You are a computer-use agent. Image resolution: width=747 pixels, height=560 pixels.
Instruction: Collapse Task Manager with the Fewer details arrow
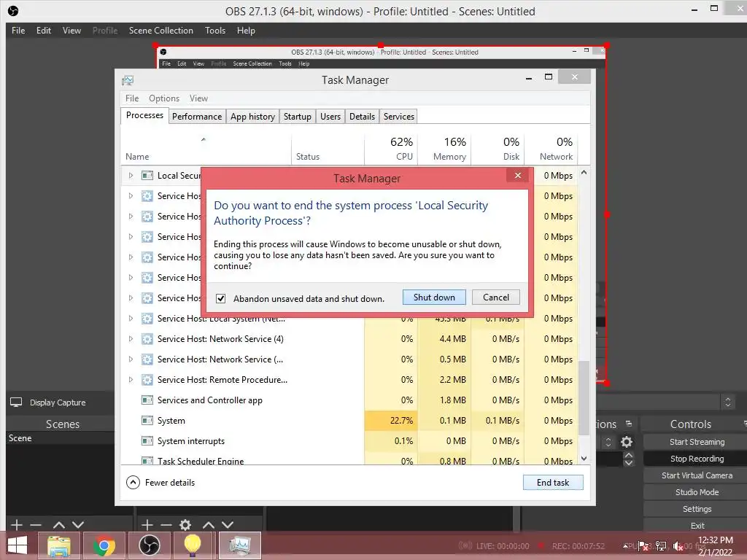click(x=133, y=483)
